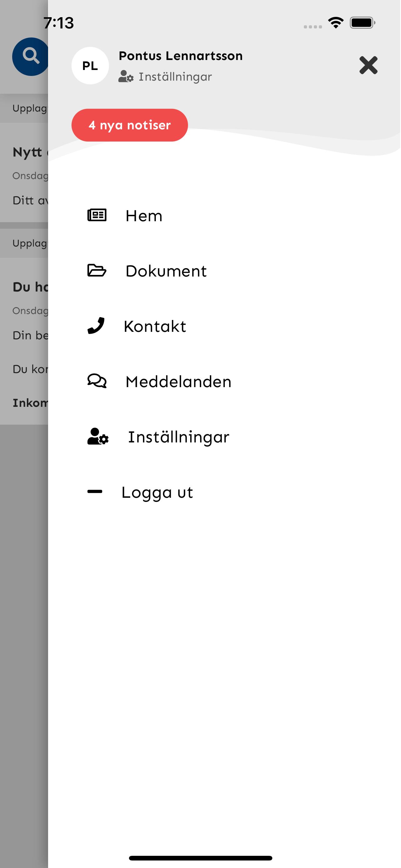Tap Logga ut to sign out
Image resolution: width=401 pixels, height=868 pixels.
(x=157, y=492)
